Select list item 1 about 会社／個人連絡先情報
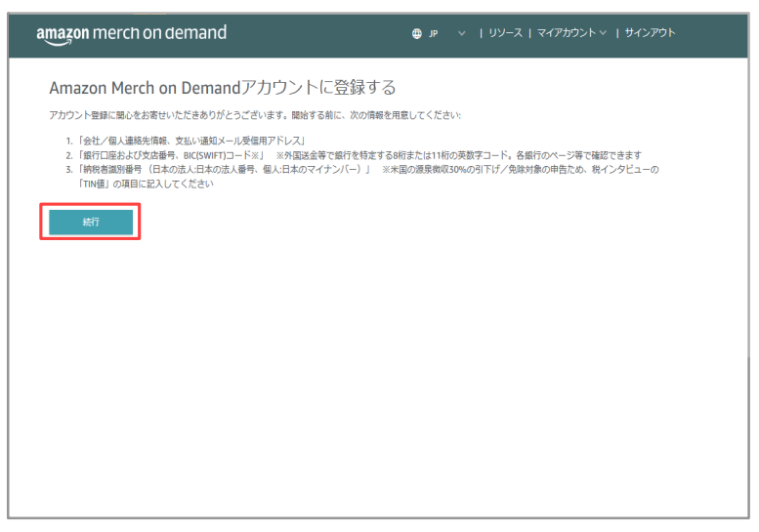The height and width of the screenshot is (532, 759). coord(186,141)
